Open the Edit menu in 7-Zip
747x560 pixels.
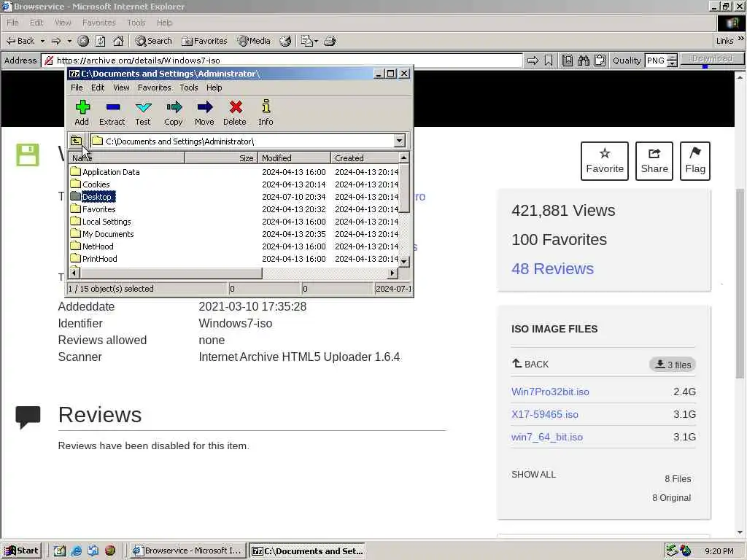(x=98, y=87)
